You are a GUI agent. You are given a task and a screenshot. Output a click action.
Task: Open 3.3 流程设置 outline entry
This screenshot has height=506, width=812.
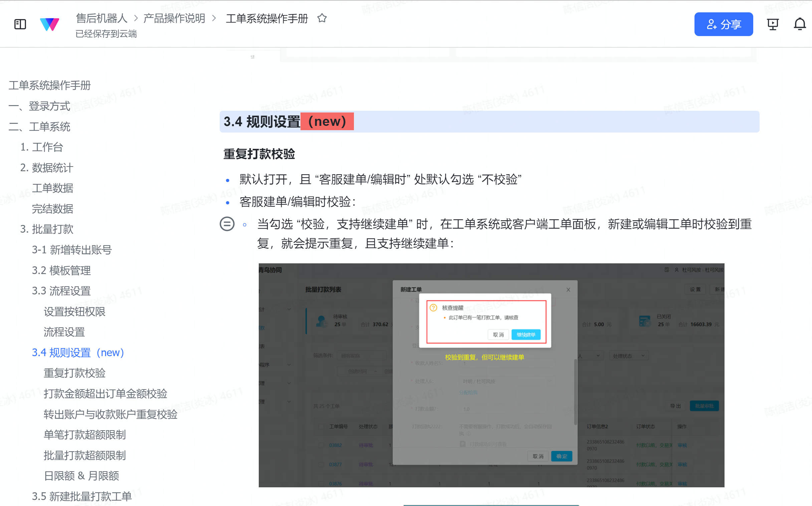(61, 291)
